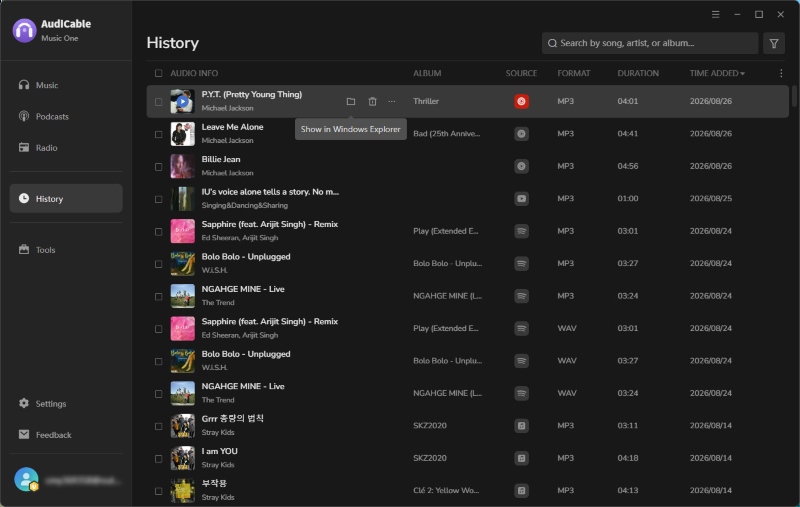The image size is (800, 507).
Task: Tick the MP3 NGAHGE MINE - Live checkbox
Action: tap(159, 296)
